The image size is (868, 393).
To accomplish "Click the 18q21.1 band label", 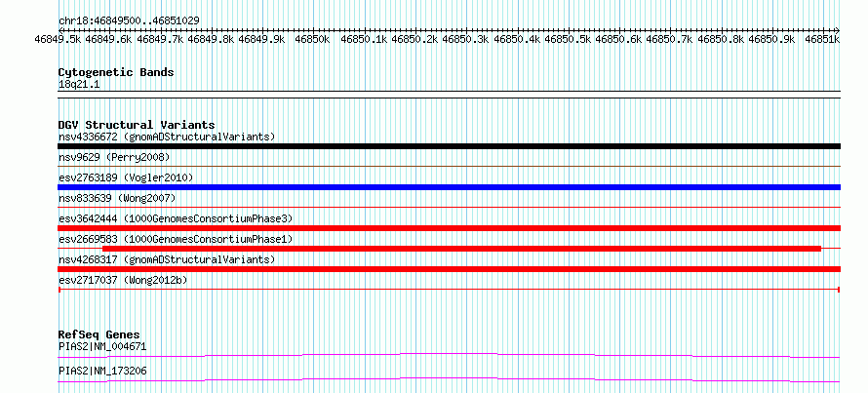I will (79, 85).
